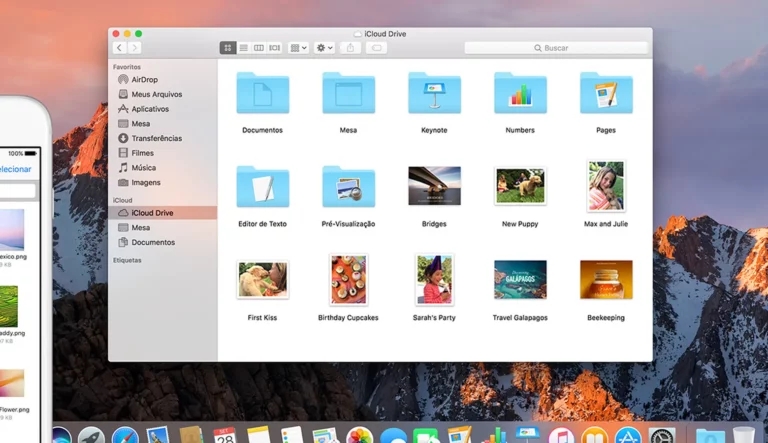Select the Documentos folder icon

coord(263,93)
